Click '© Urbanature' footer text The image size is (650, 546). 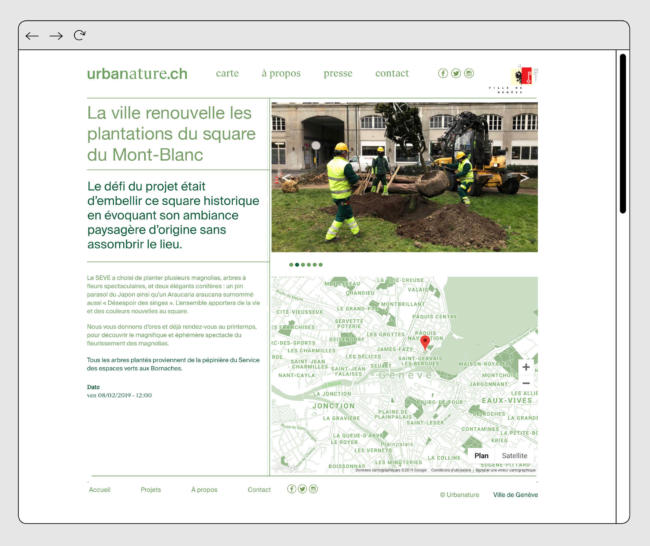[459, 495]
